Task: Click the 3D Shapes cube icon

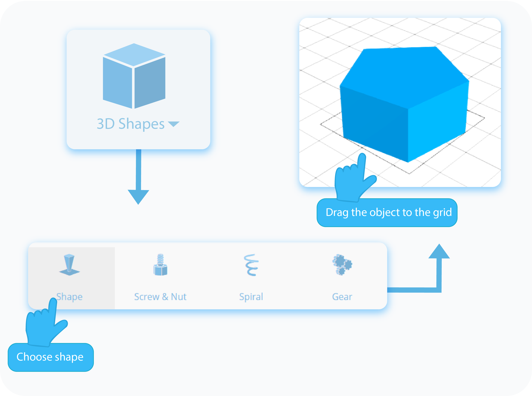Action: pyautogui.click(x=134, y=76)
